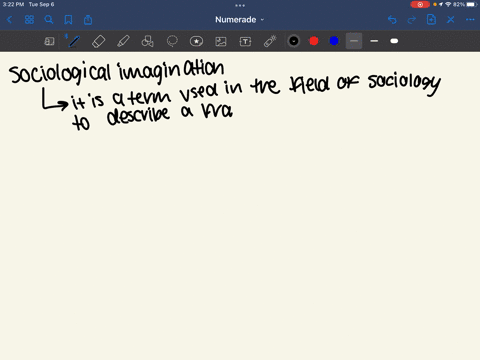Open the thumbnail grid view
Screen dimensions: 480x360
click(x=29, y=20)
